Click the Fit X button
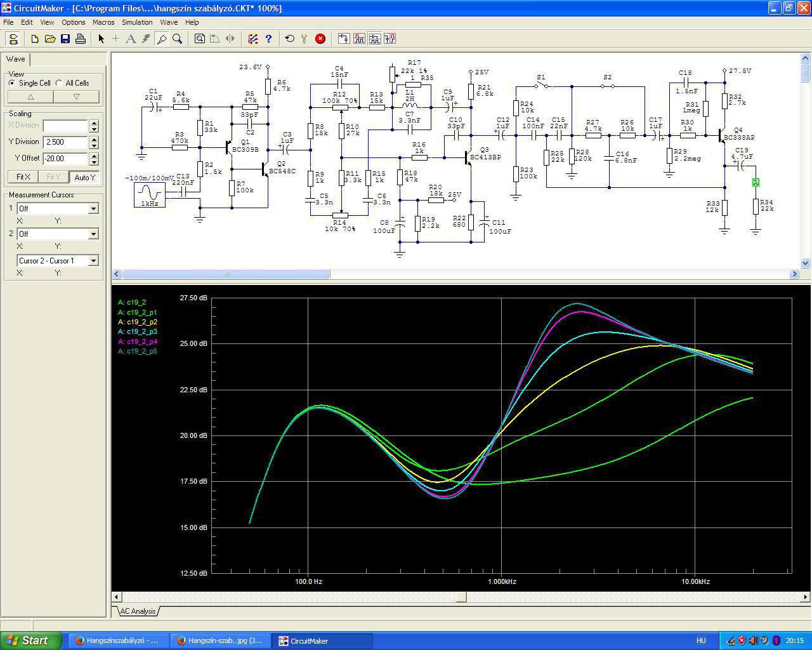Screen dimensions: 812x650 [x=23, y=177]
